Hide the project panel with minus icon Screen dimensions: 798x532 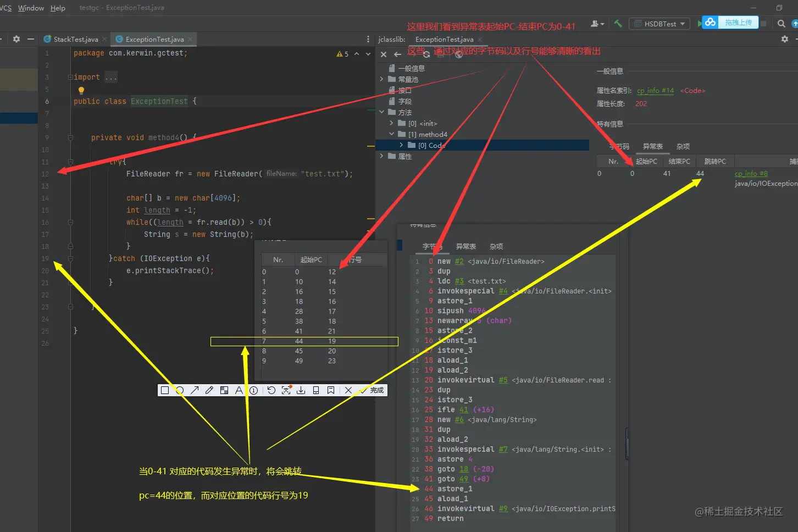[x=31, y=39]
